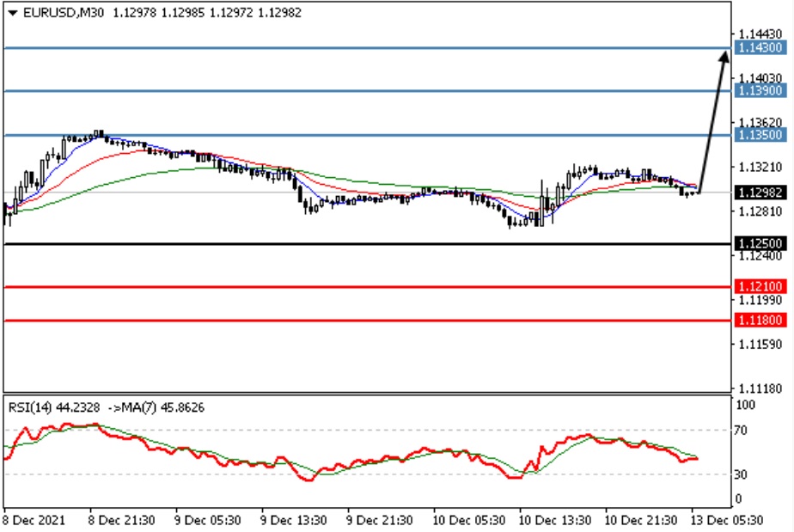The image size is (794, 532).
Task: Click the 10 Dec 21:30 time label
Action: (640, 520)
